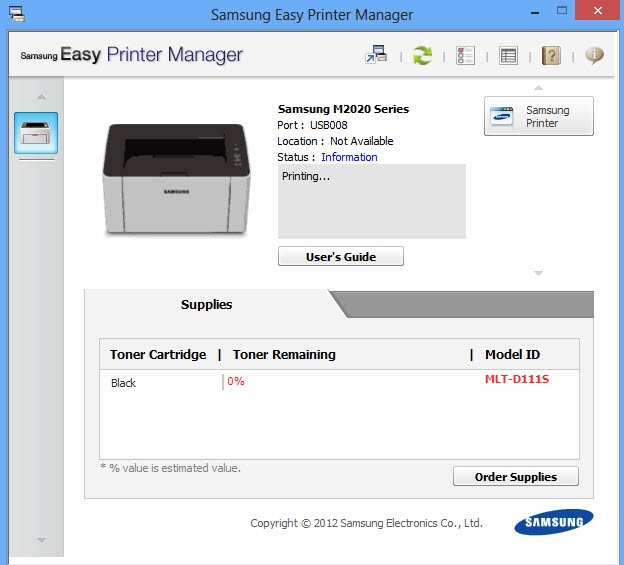The image size is (624, 565).
Task: Click the copyright 2012 Samsung text
Action: (x=366, y=523)
